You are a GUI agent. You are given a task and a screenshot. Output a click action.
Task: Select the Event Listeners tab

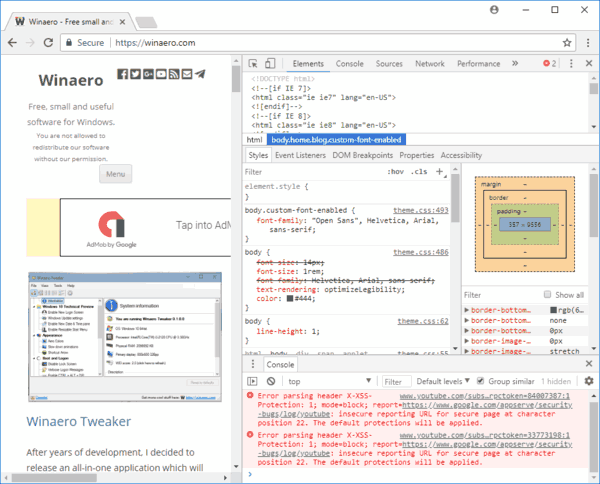point(300,155)
